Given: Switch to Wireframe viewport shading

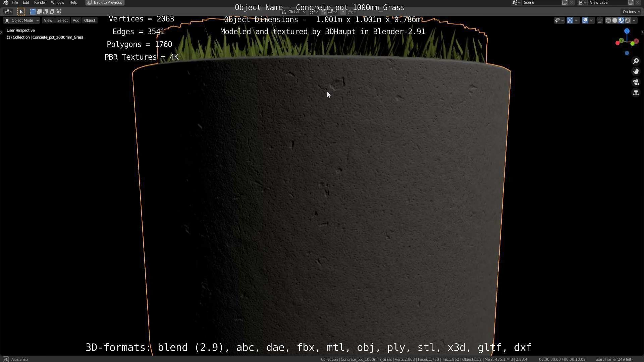Looking at the screenshot, I should pos(608,20).
